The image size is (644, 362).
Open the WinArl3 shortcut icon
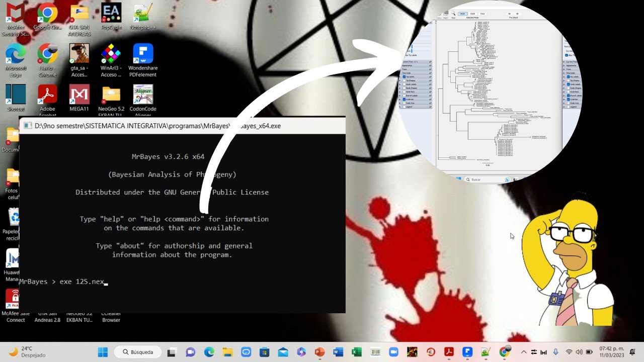[x=111, y=60]
